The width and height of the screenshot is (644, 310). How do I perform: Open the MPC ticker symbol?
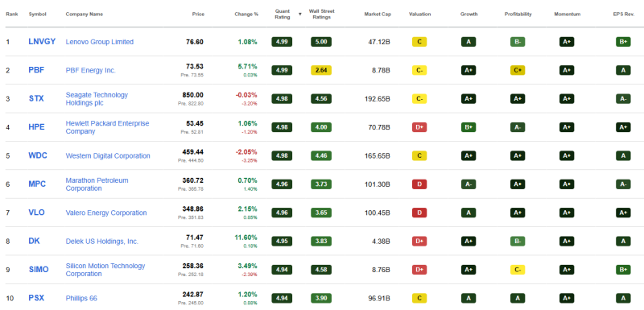tap(37, 184)
